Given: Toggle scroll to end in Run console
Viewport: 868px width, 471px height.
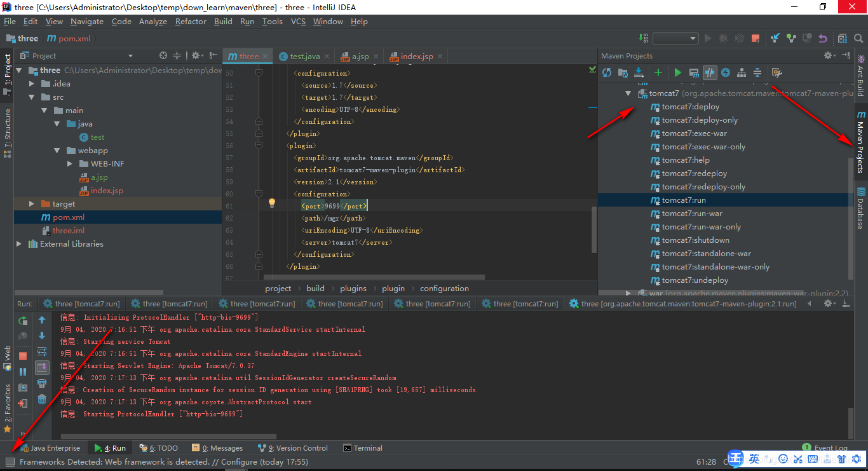Looking at the screenshot, I should (x=42, y=367).
